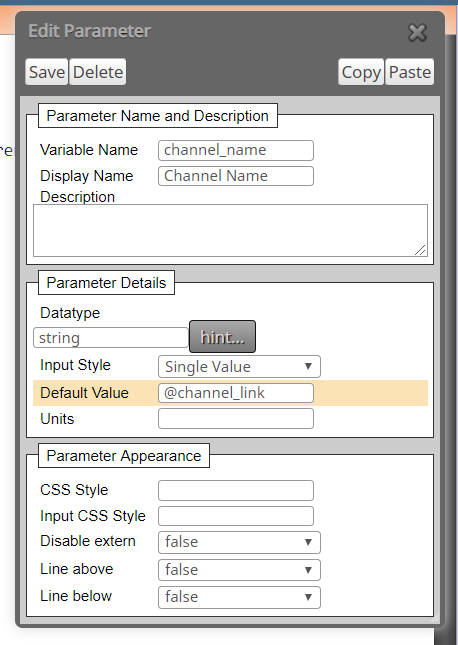The width and height of the screenshot is (458, 645).
Task: Grab the Description resize handle
Action: pyautogui.click(x=421, y=250)
